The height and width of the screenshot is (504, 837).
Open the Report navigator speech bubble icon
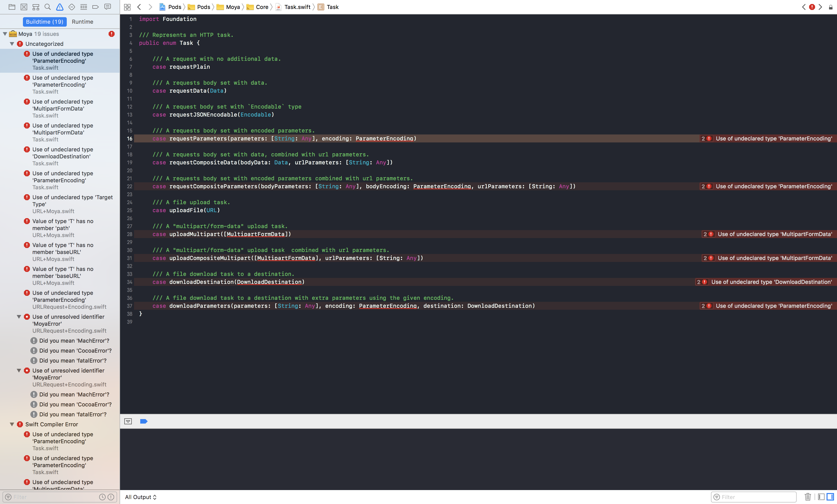click(x=108, y=7)
